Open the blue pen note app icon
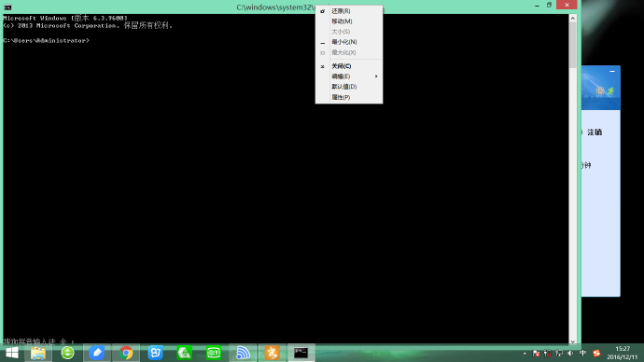Viewport: 644px width, 362px height. pos(97,353)
